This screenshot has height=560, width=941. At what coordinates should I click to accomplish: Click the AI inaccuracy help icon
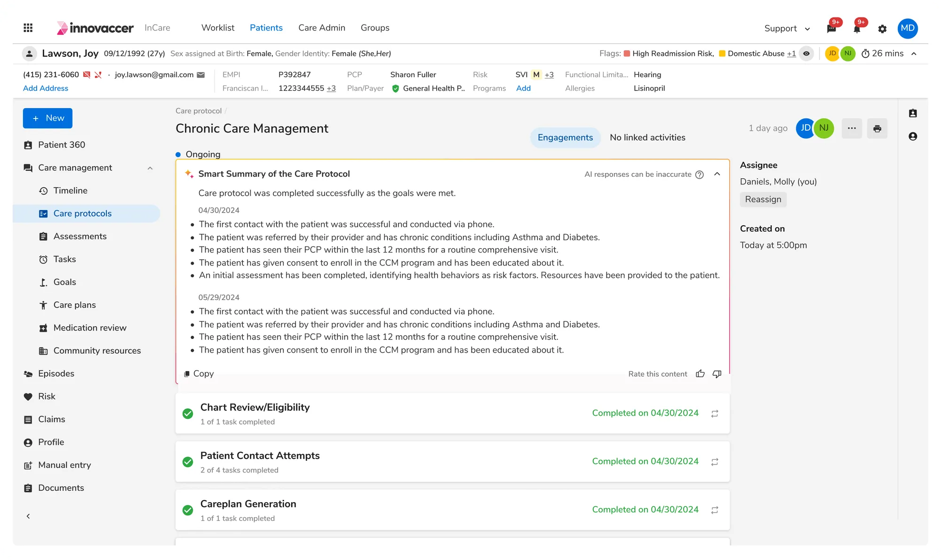point(700,174)
